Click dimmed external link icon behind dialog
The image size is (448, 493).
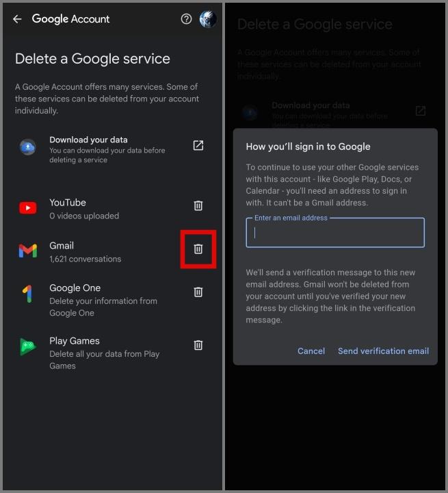coord(421,111)
